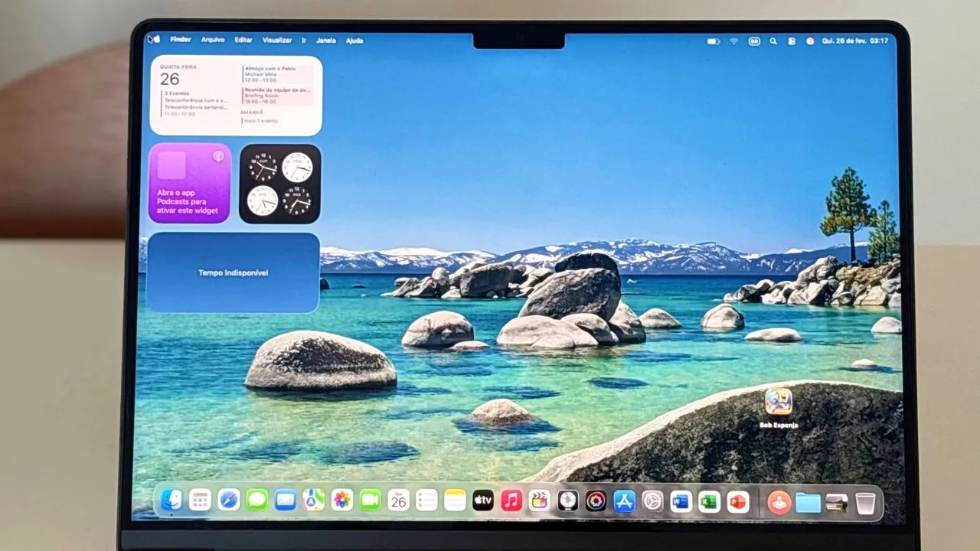Start FaceTime from the Dock

[x=371, y=500]
